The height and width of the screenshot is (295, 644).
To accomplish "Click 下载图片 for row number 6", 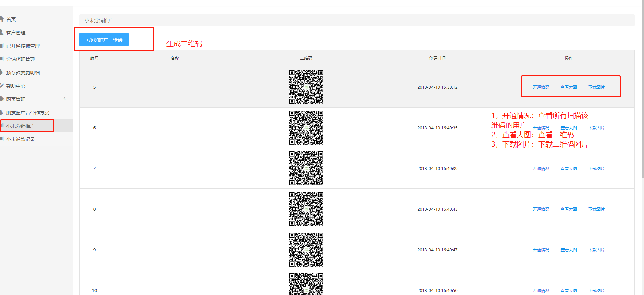I will pos(596,128).
